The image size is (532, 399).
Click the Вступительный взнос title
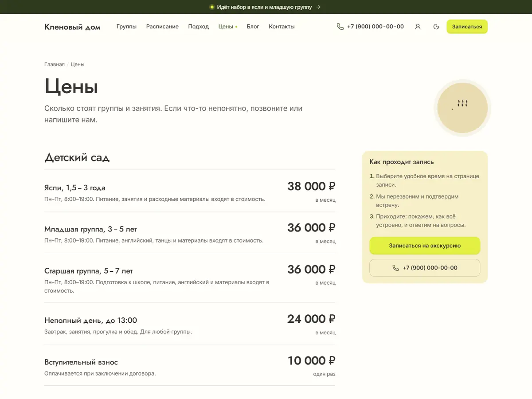(x=81, y=362)
